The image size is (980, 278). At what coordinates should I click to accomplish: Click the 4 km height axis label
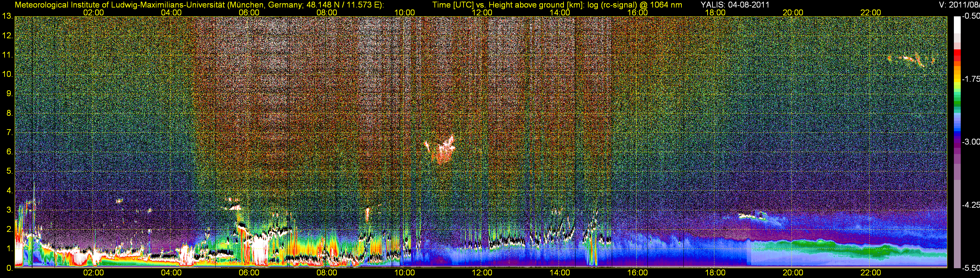[x=9, y=191]
